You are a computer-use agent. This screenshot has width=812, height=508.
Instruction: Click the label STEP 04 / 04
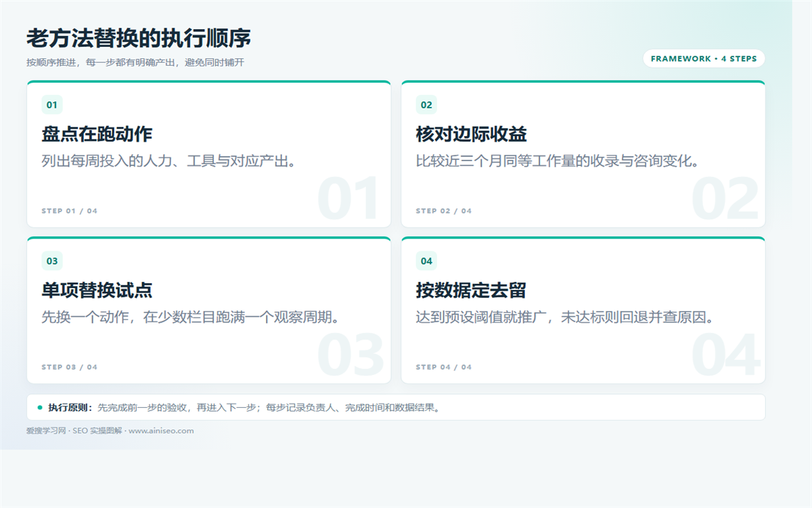pyautogui.click(x=444, y=368)
